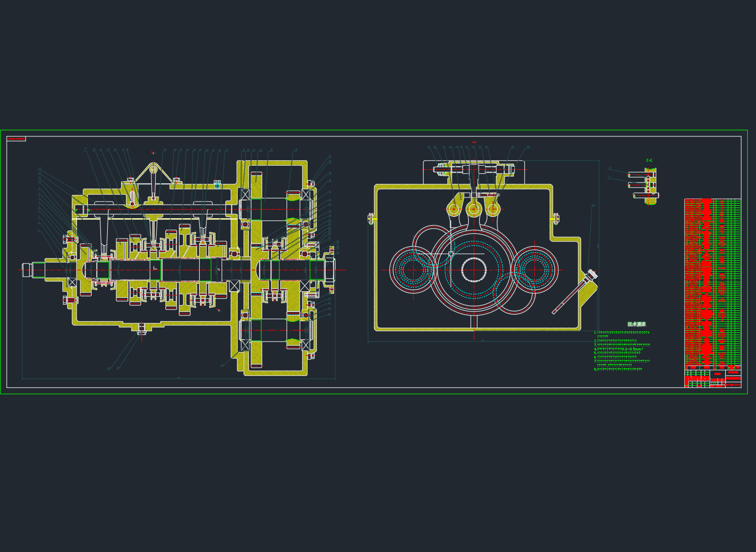The image size is (756, 552).
Task: Click the left small gear's center in end view
Action: coord(413,270)
